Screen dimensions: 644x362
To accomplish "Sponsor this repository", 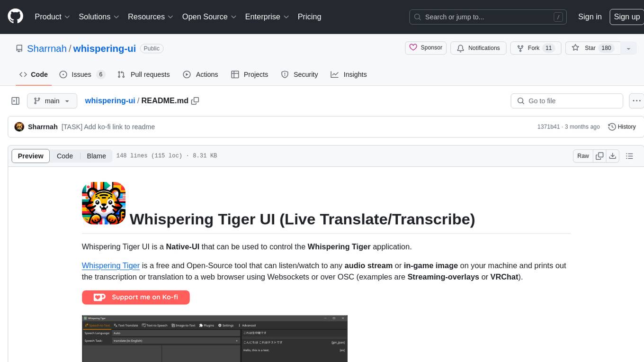I will tap(426, 48).
